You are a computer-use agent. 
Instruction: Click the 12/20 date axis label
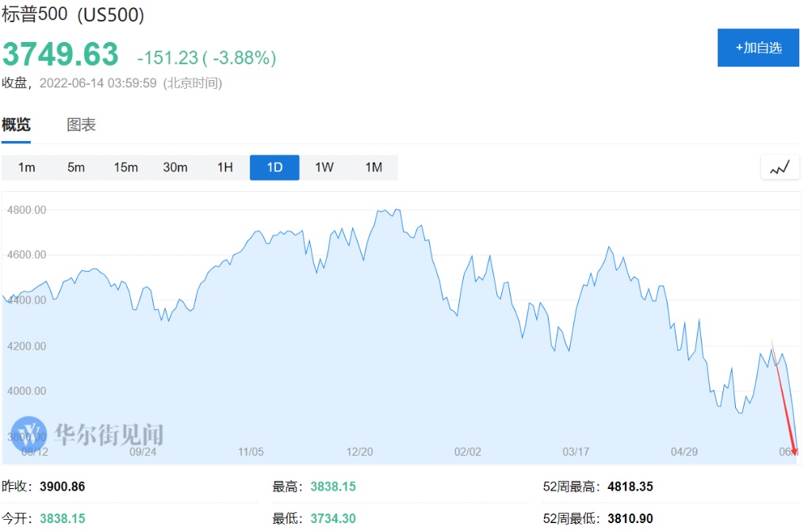pos(359,452)
